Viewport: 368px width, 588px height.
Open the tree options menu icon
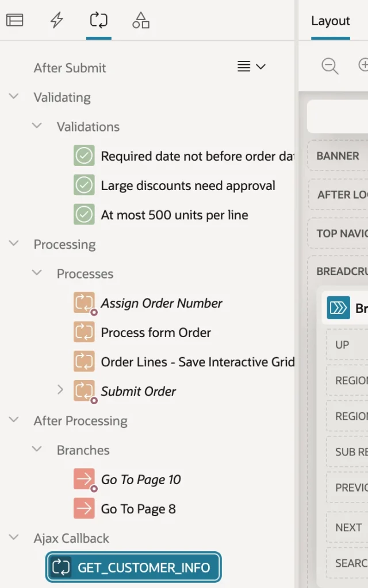point(251,67)
